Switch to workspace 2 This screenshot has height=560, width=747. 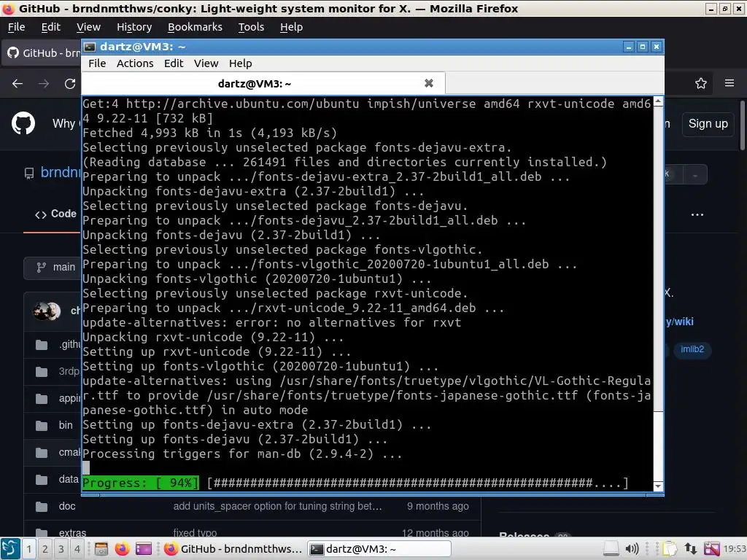(45, 549)
